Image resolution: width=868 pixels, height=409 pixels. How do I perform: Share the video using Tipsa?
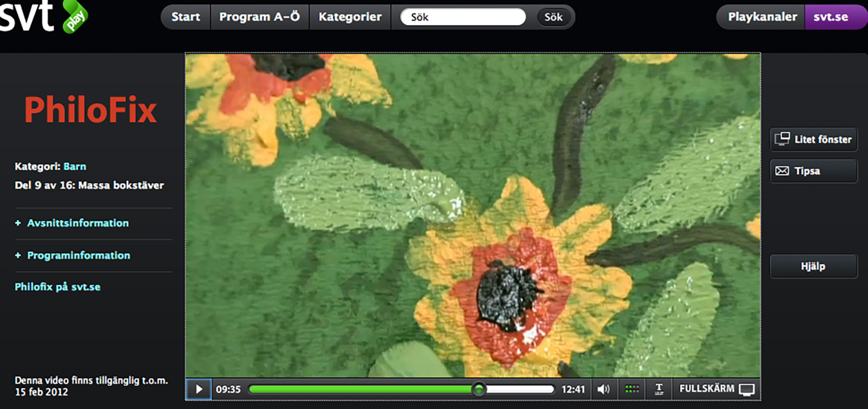[813, 171]
